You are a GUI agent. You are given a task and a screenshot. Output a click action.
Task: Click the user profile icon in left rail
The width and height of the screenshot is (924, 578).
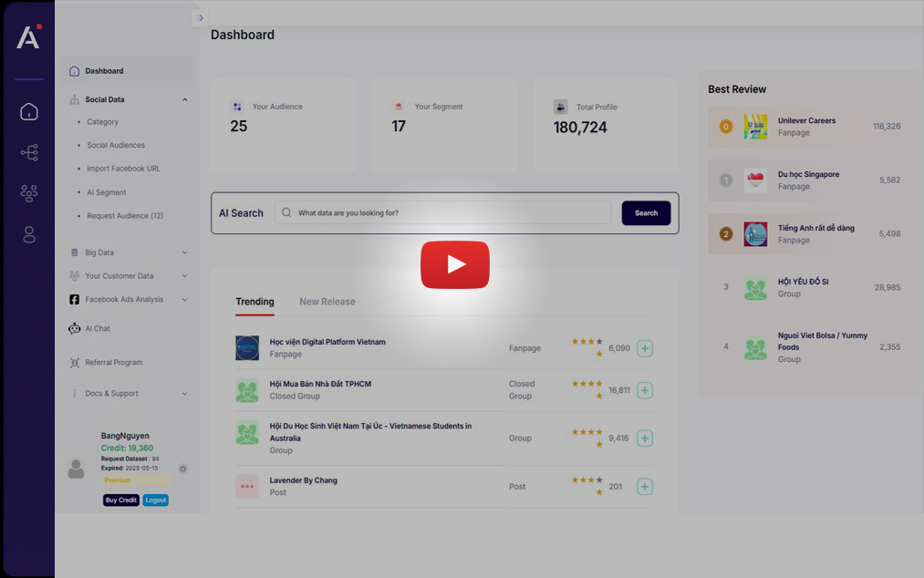[29, 234]
